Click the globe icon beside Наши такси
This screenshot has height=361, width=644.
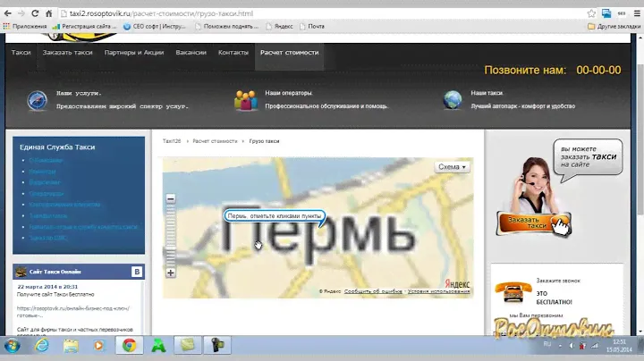tap(453, 99)
